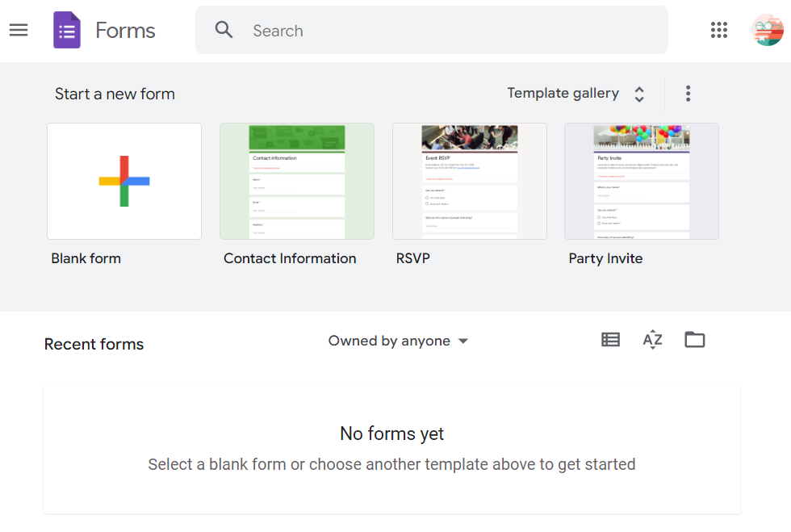
Task: Click the purple Forms logo icon
Action: pyautogui.click(x=67, y=31)
